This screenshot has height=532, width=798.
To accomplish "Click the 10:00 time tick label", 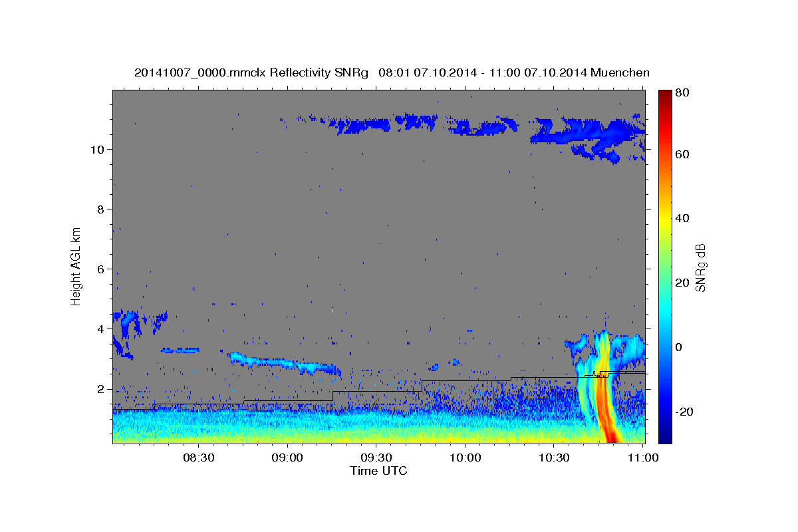I will 465,458.
